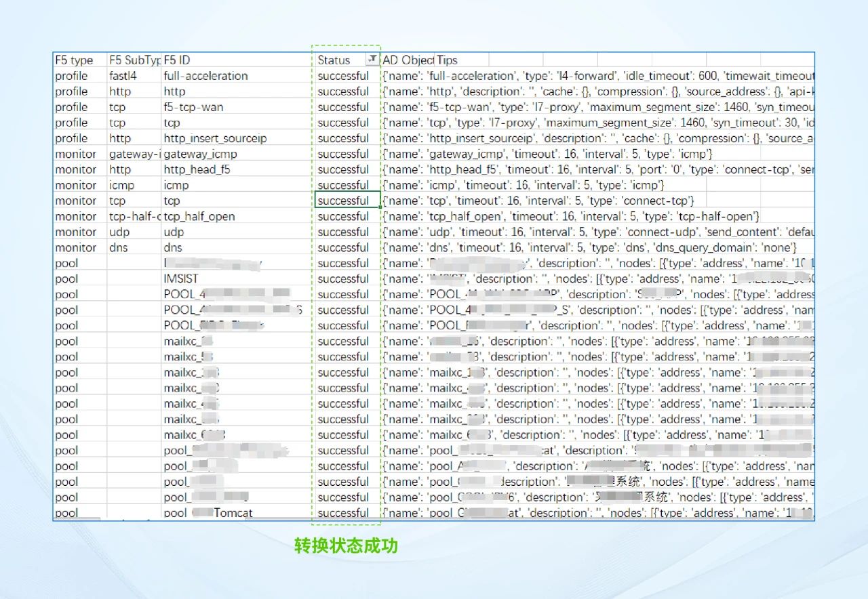
Task: Select the Status header cell text
Action: pos(334,60)
